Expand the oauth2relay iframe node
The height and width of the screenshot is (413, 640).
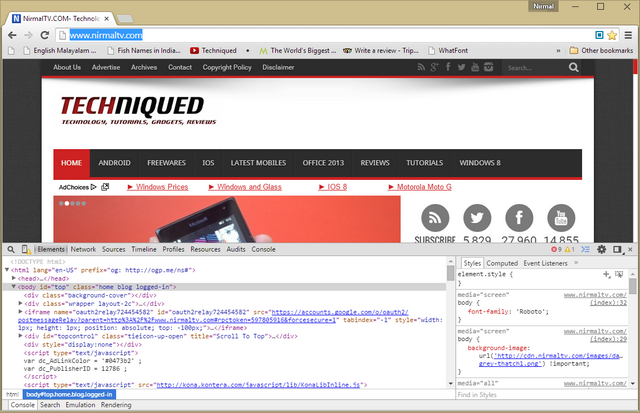click(x=20, y=311)
